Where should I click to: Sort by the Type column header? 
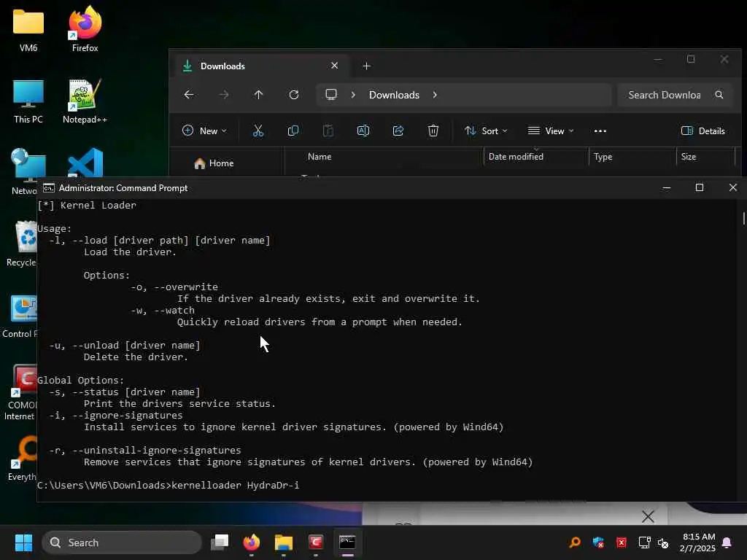603,157
